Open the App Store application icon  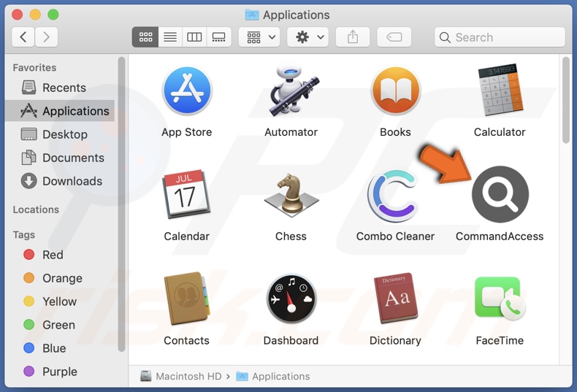[187, 91]
